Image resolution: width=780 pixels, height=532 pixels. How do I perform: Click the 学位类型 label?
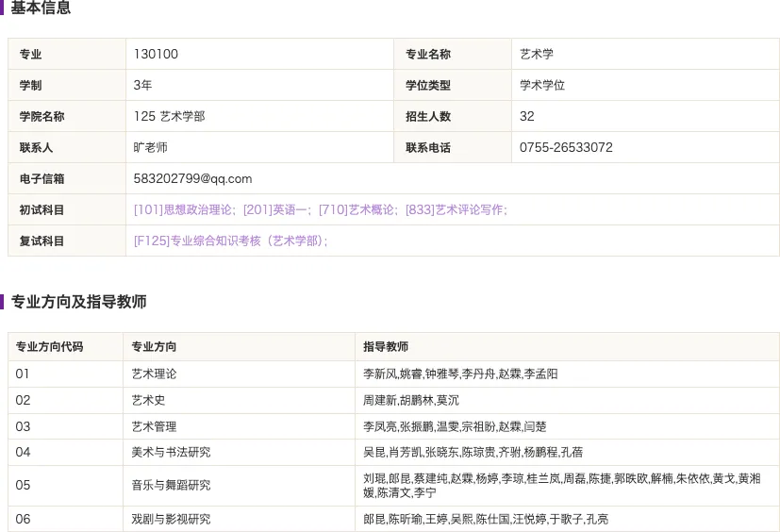pyautogui.click(x=428, y=85)
